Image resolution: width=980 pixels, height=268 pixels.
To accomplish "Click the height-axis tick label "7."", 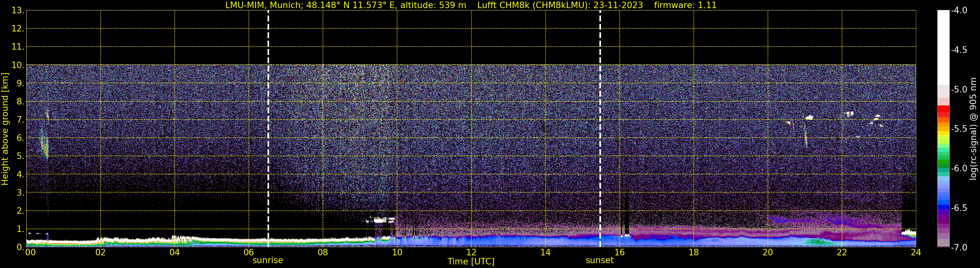I will click(x=20, y=120).
